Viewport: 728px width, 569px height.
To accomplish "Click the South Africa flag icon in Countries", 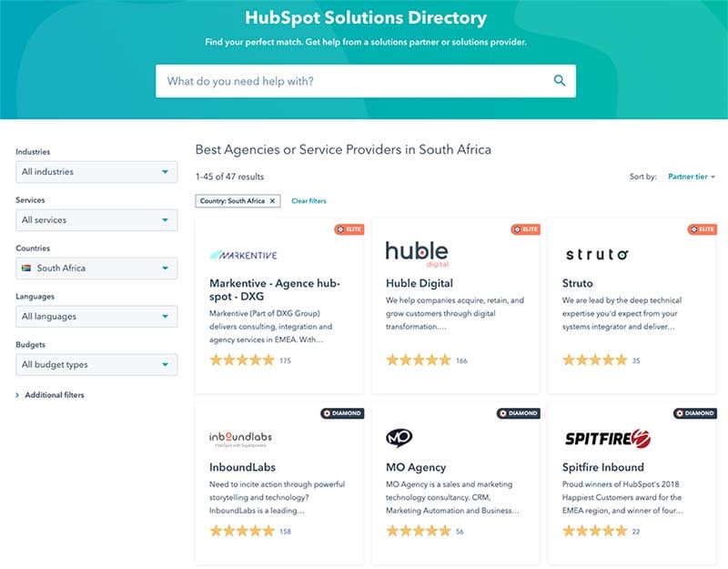I will [x=26, y=268].
